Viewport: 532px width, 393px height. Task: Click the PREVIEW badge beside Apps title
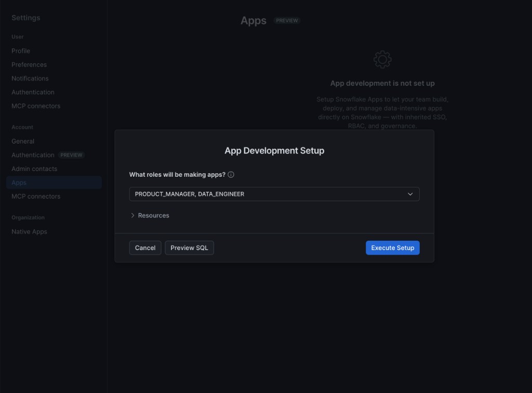coord(287,20)
